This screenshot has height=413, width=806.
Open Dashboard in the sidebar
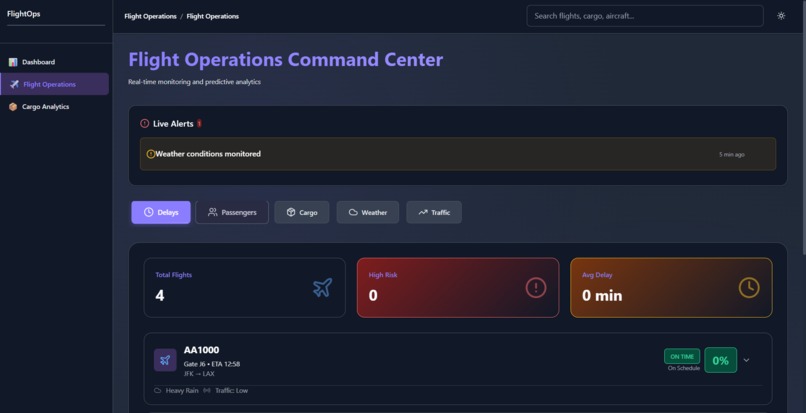pos(54,62)
